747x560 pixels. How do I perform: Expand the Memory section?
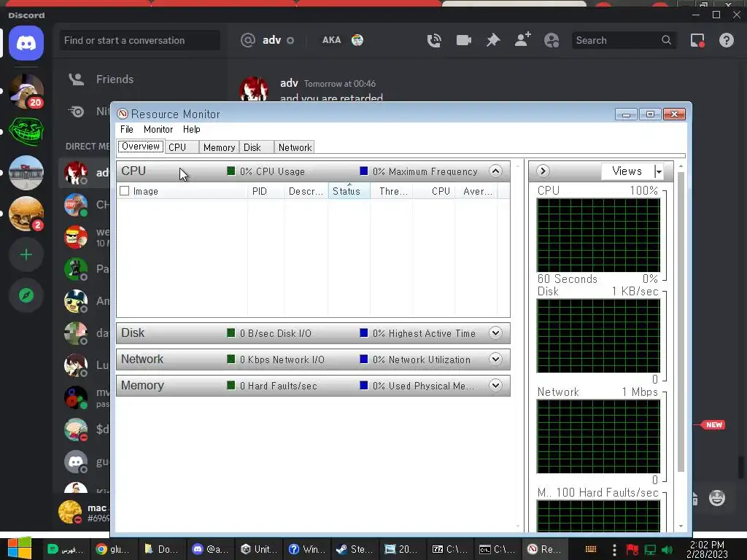point(495,385)
